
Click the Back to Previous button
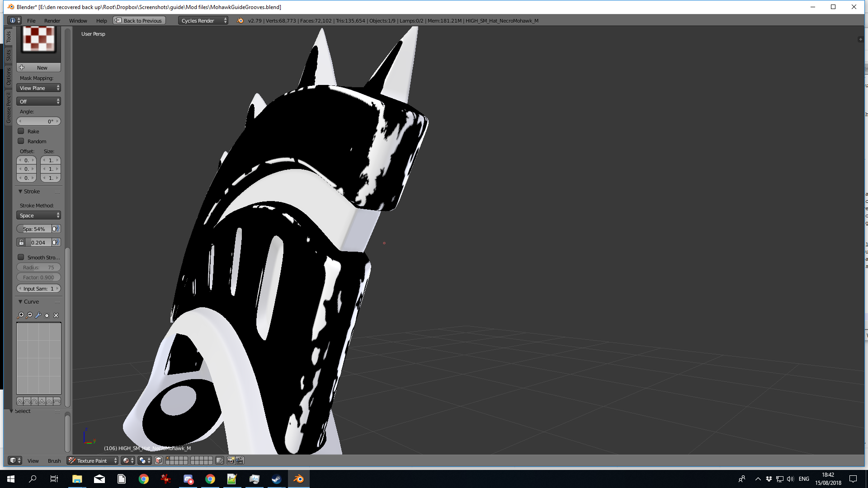tap(139, 21)
